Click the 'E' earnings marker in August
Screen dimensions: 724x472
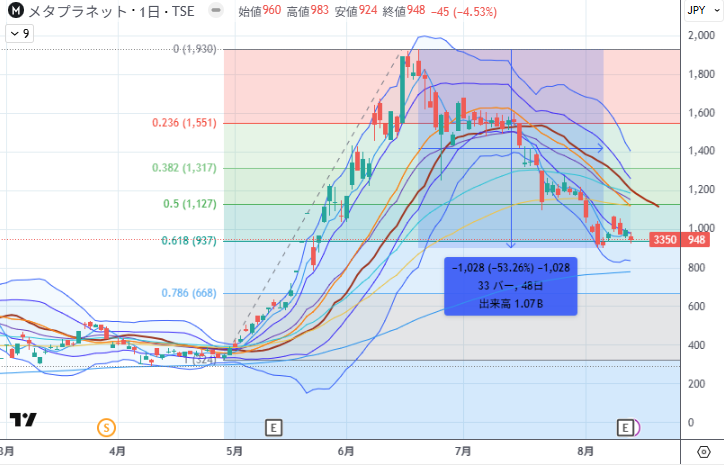pyautogui.click(x=626, y=428)
